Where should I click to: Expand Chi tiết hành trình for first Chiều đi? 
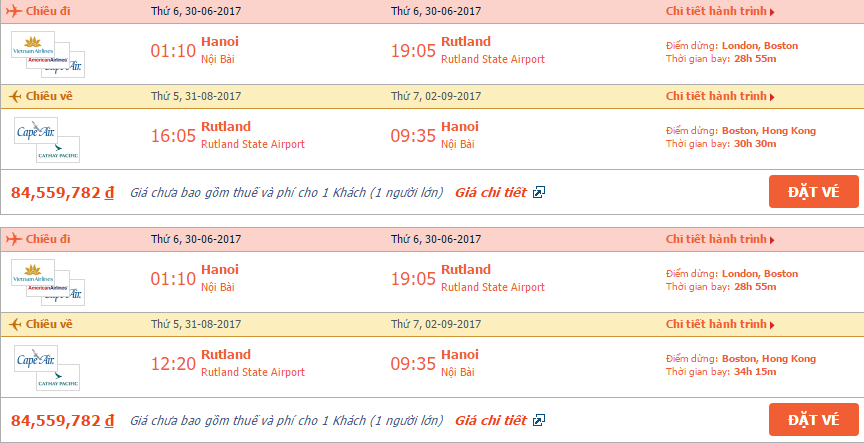point(720,11)
